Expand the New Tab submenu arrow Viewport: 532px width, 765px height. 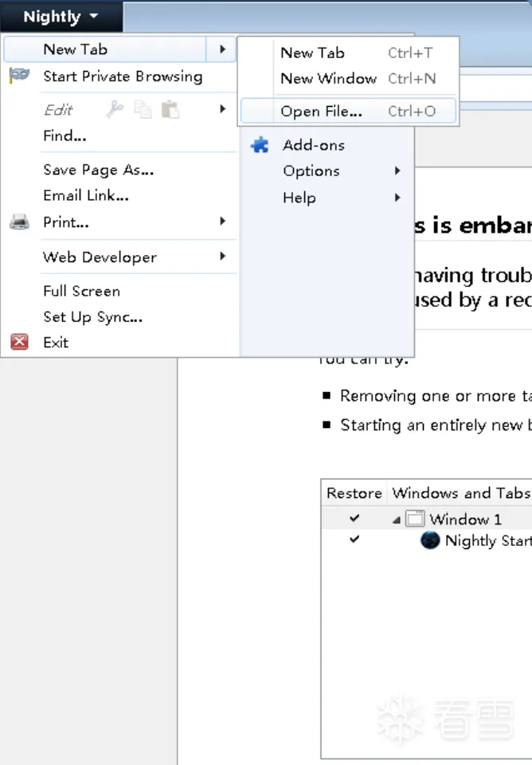pyautogui.click(x=222, y=49)
